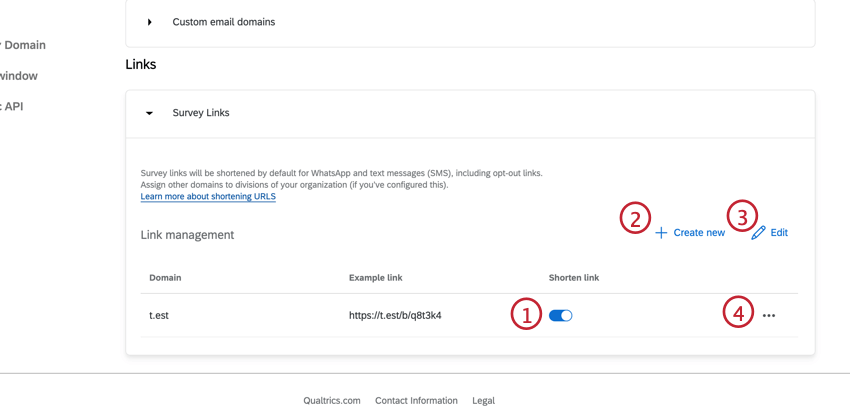Click the t.est domain cell
850x419 pixels.
(x=159, y=316)
